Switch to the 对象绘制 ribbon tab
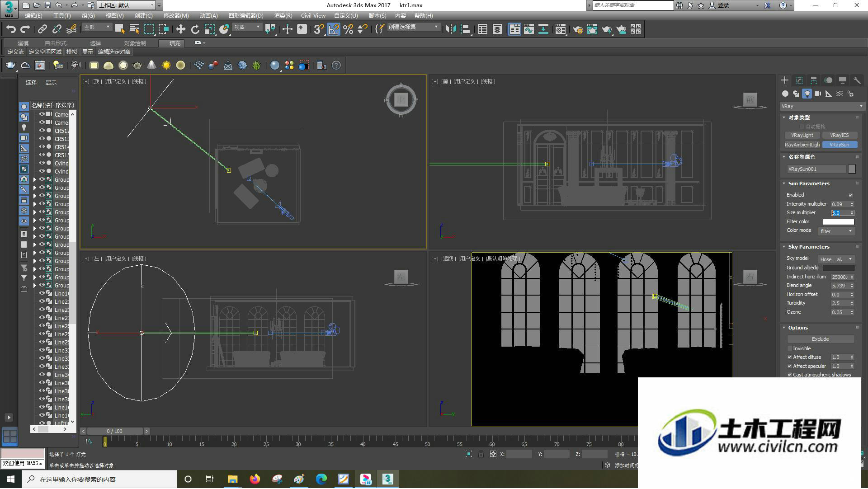 (x=135, y=43)
